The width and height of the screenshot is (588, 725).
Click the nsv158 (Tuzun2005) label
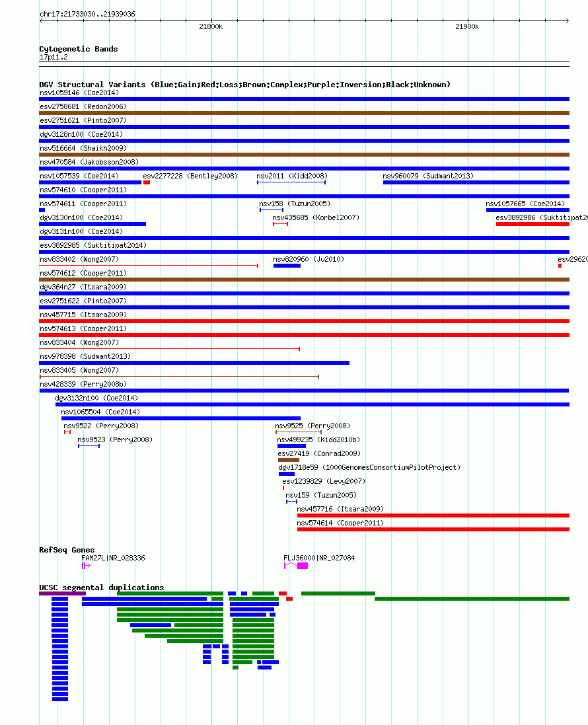pyautogui.click(x=295, y=204)
